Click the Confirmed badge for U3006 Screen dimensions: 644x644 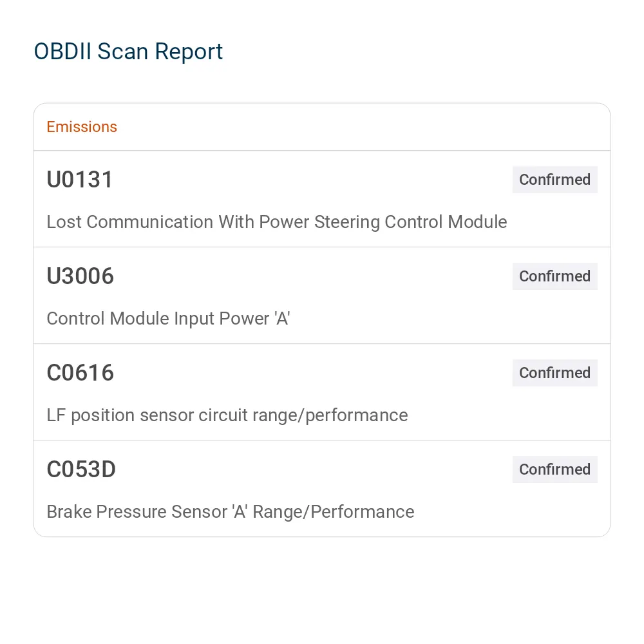[554, 276]
